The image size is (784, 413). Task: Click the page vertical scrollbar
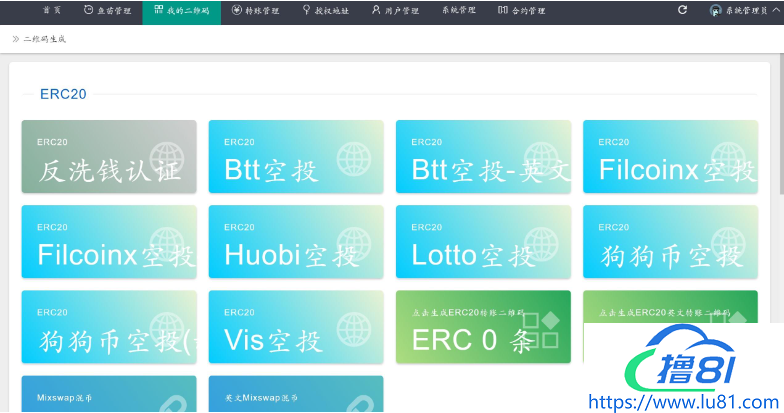coord(781,125)
